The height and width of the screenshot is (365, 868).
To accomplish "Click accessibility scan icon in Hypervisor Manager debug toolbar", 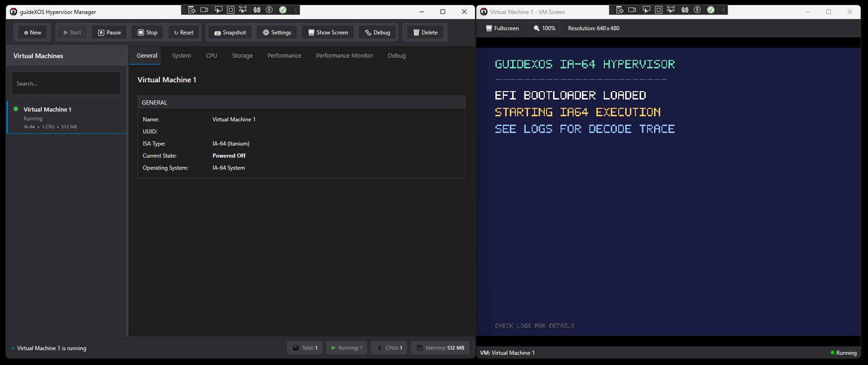I will [x=269, y=10].
